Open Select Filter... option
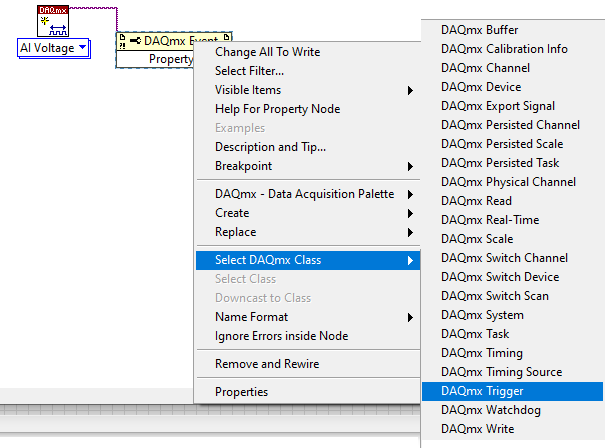 pos(308,71)
